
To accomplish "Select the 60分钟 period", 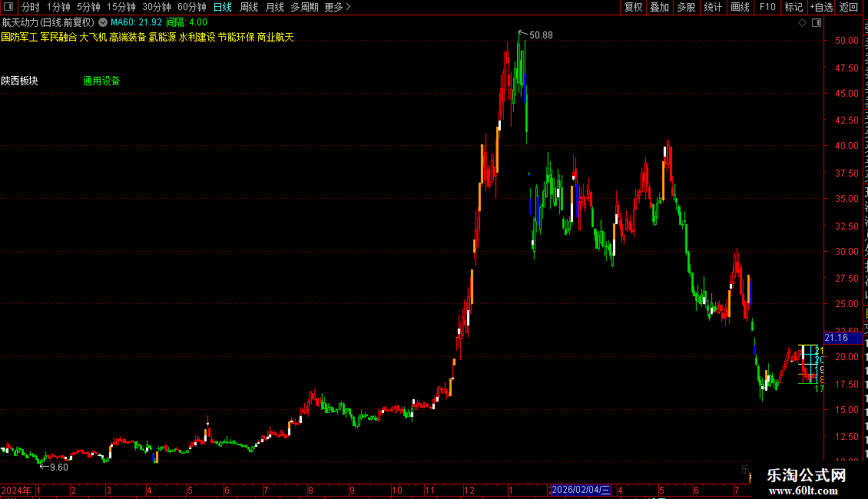I will [x=191, y=7].
